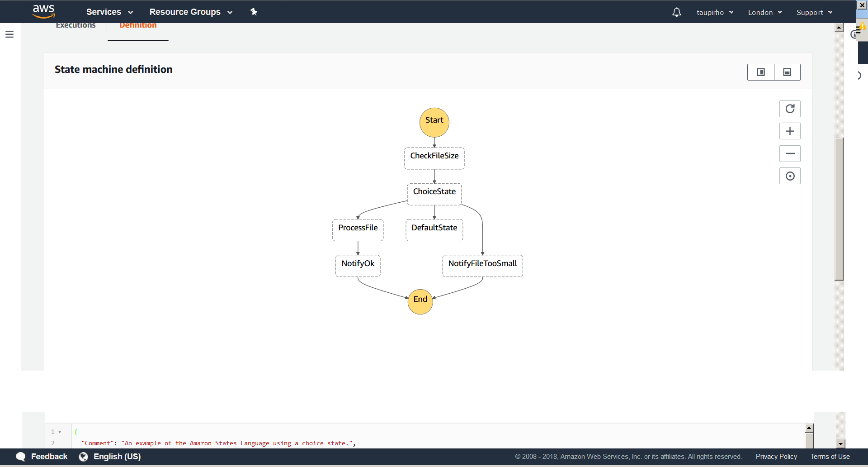Screen dimensions: 868x467
Task: Click the pin shortcuts icon
Action: tap(254, 12)
